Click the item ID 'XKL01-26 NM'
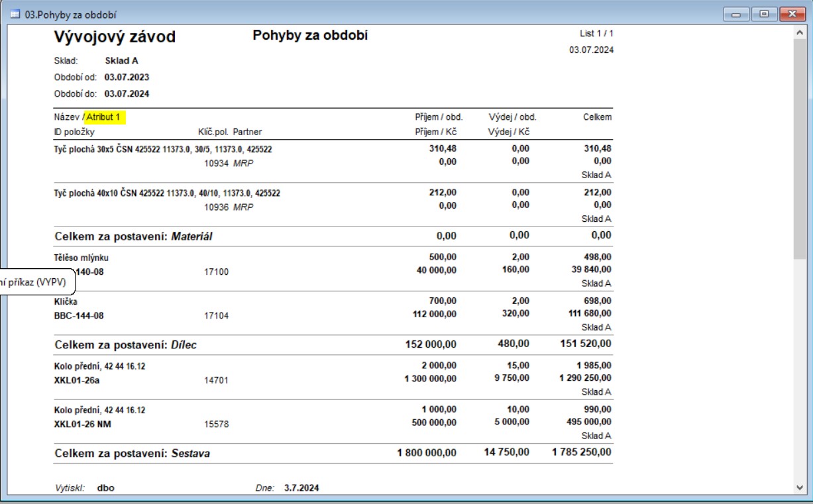Screen dimensions: 813x504 [82, 425]
